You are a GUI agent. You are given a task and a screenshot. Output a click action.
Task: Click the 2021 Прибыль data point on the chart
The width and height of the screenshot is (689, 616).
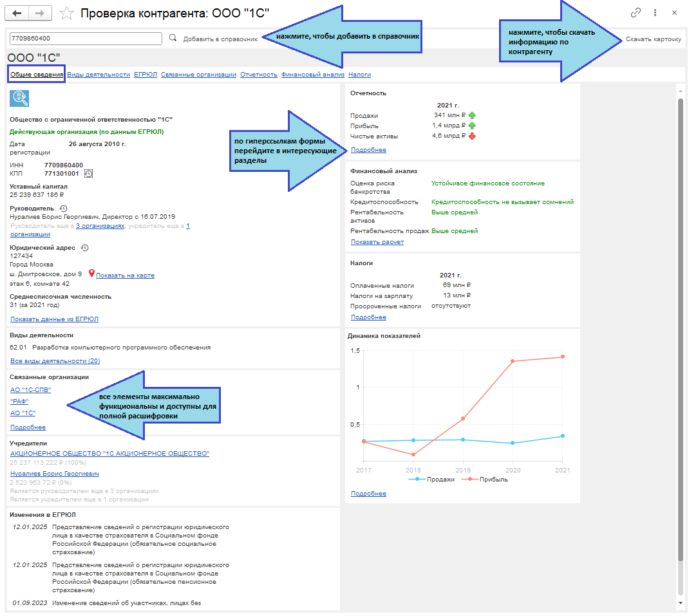(x=563, y=357)
